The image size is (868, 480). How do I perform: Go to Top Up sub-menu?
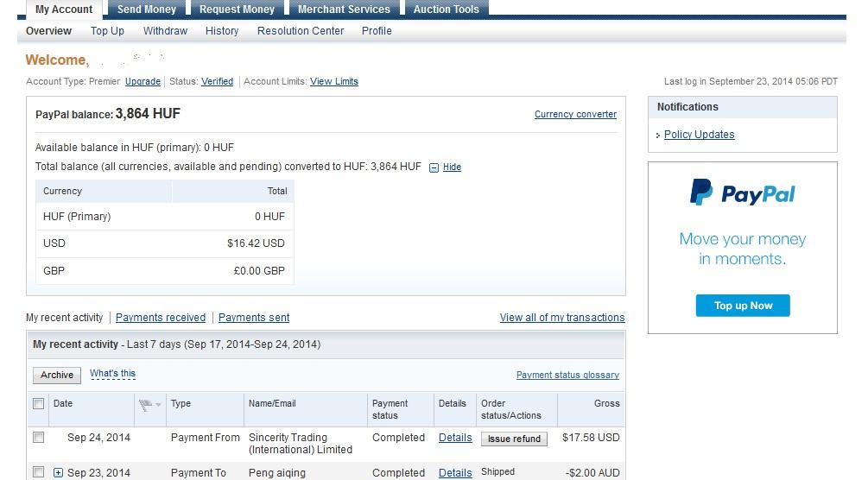coord(107,31)
